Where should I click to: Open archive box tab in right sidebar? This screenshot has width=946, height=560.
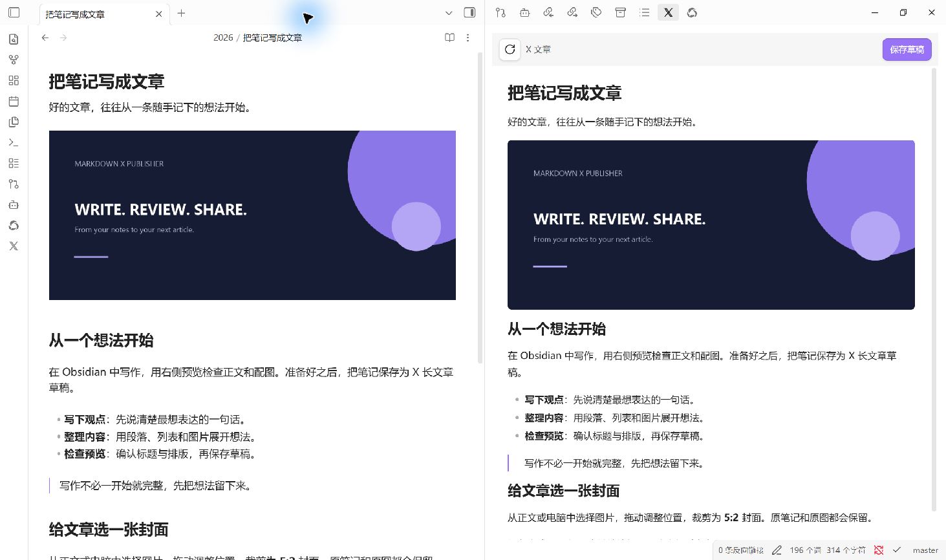click(x=620, y=12)
